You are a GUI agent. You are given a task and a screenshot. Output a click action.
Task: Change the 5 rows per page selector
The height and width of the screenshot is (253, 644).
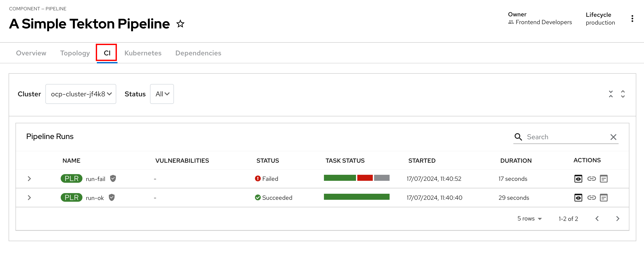pos(529,219)
